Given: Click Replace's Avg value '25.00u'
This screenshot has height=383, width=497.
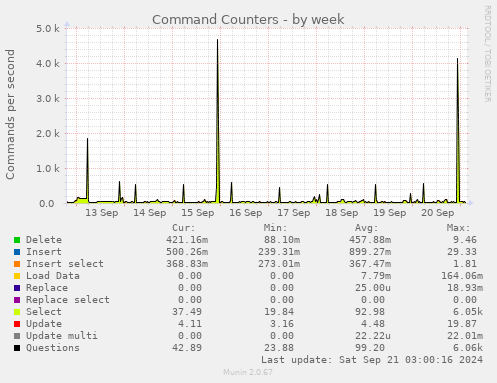Looking at the screenshot, I should (x=373, y=288).
